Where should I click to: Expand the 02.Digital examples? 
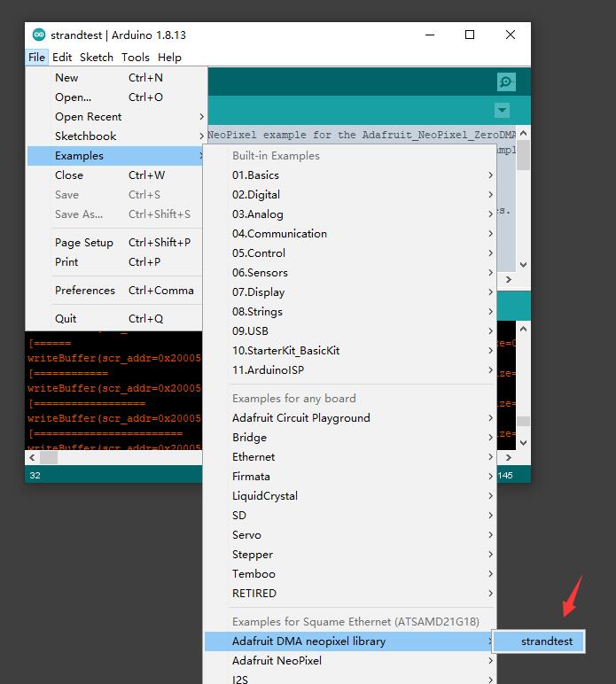pyautogui.click(x=350, y=195)
